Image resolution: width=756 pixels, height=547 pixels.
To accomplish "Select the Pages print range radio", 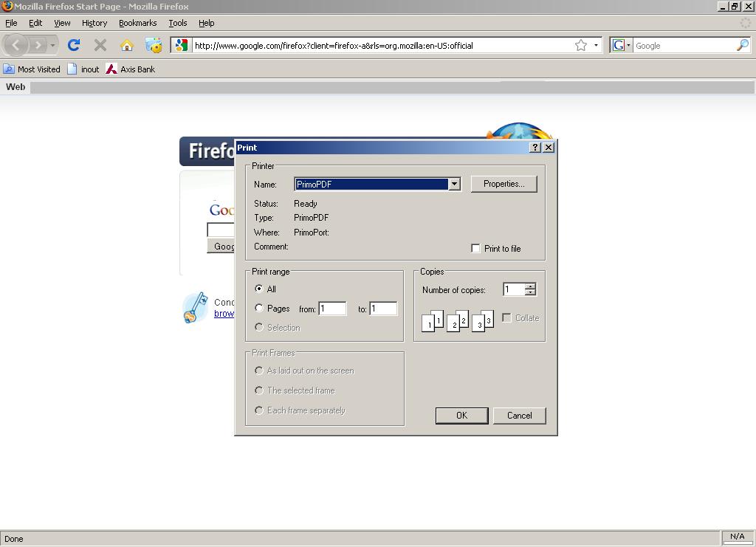I will tap(259, 308).
